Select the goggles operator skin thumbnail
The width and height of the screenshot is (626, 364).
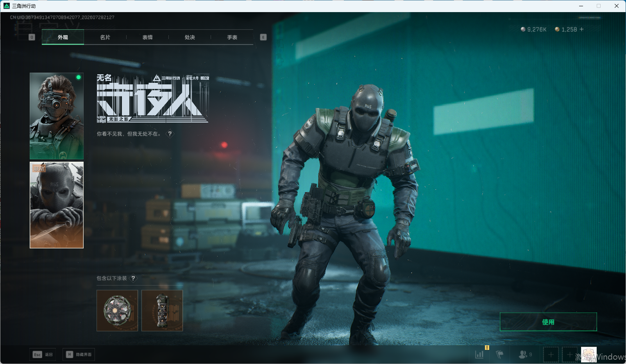pyautogui.click(x=57, y=116)
